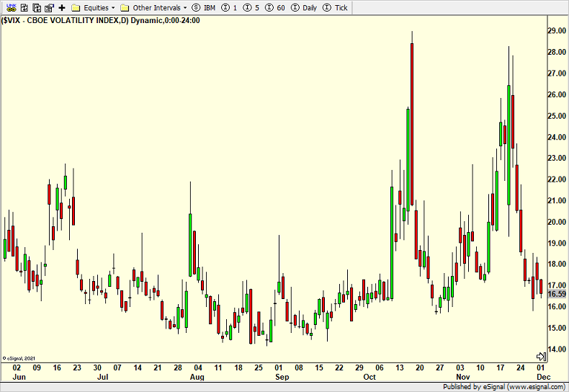Screen dimensions: 569x392
Task: Click the Oct label on time axis
Action: pos(369,377)
